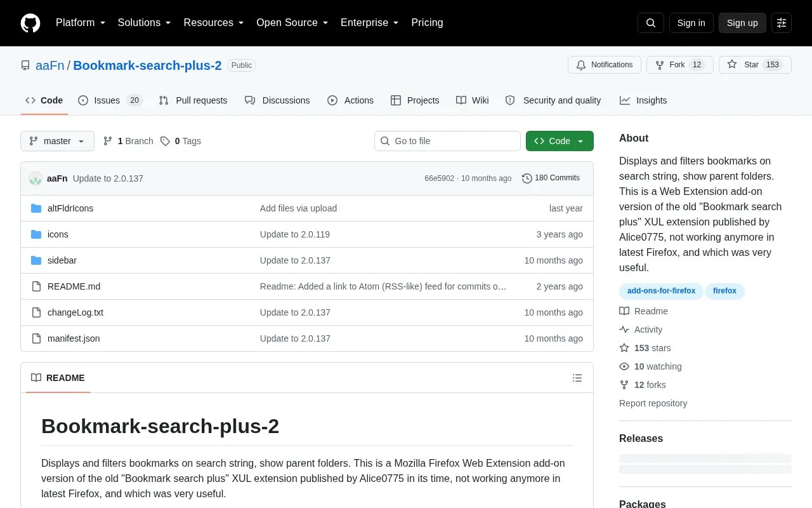Screen dimensions: 812x508
Task: Select the firefox topic tag
Action: 724,291
